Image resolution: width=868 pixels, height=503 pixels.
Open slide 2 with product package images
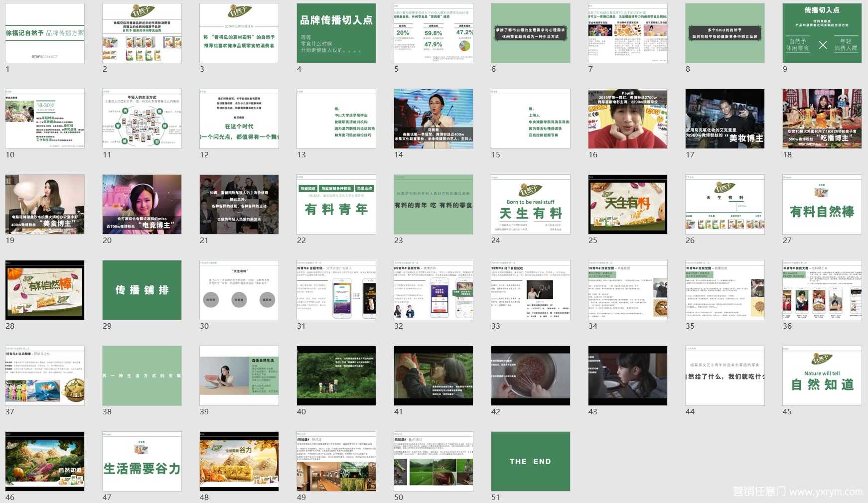coord(142,33)
